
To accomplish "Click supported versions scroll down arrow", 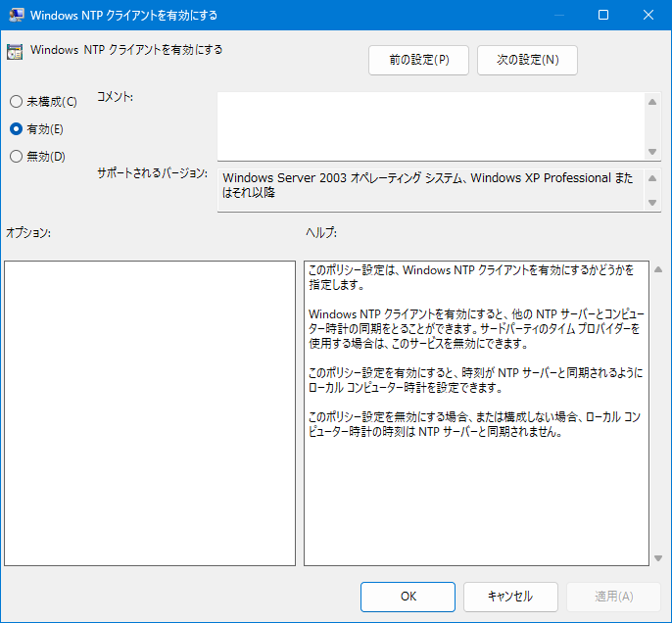I will (x=652, y=202).
